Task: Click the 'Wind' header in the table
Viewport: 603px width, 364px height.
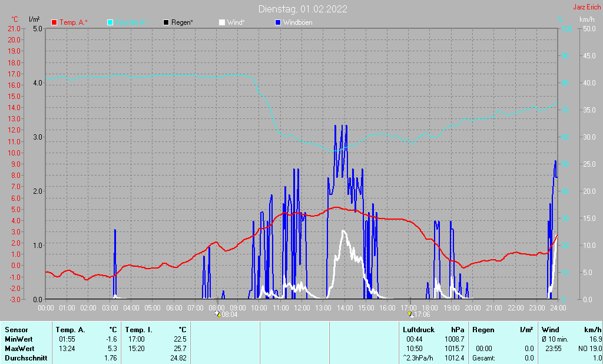Action: [x=551, y=330]
